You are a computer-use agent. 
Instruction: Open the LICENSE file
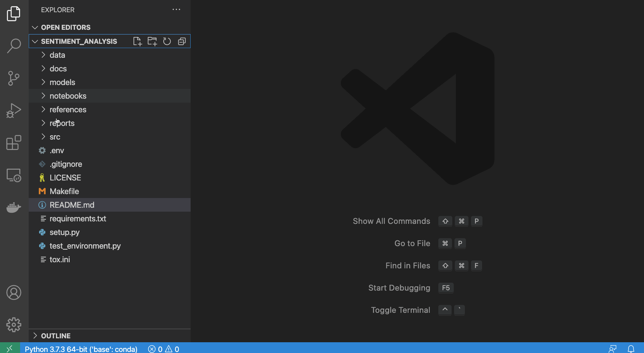[x=109, y=178]
